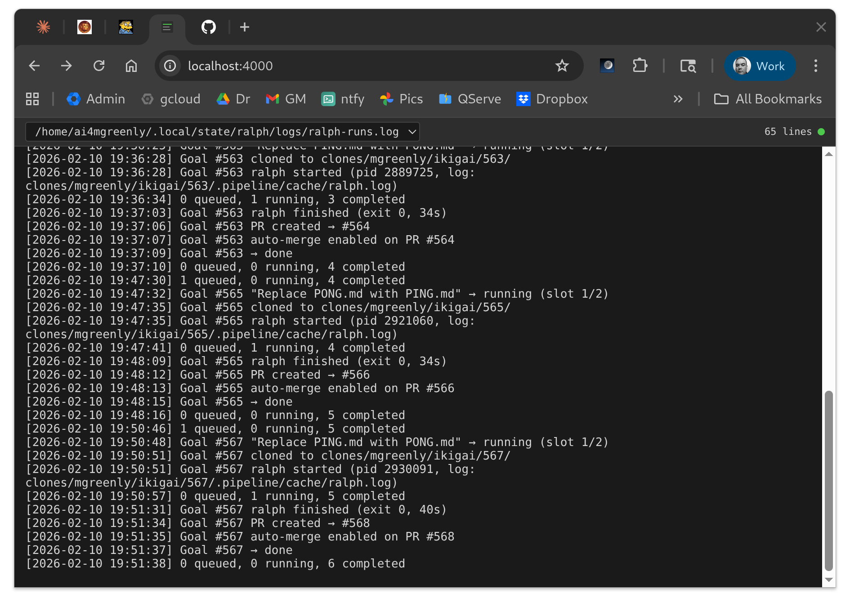
Task: Click the Work profile button
Action: (760, 66)
